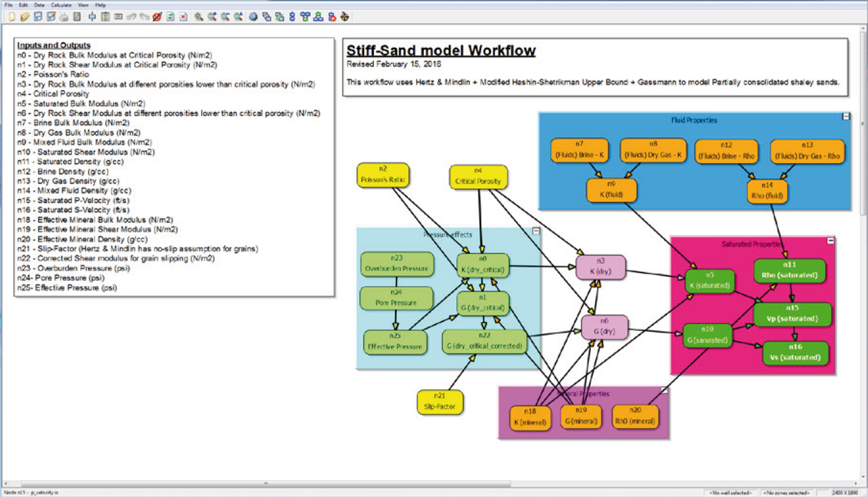868x497 pixels.
Task: Select the n14 Rho (fluid) node
Action: click(x=767, y=191)
